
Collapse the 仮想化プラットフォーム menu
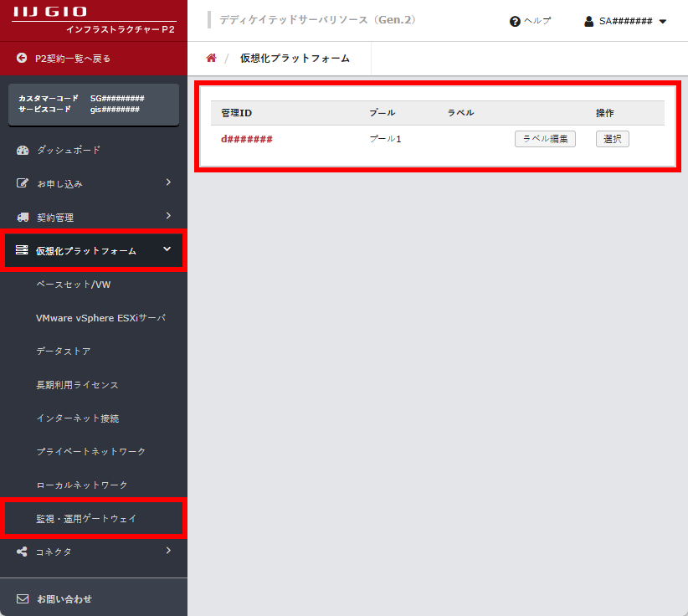pyautogui.click(x=167, y=249)
